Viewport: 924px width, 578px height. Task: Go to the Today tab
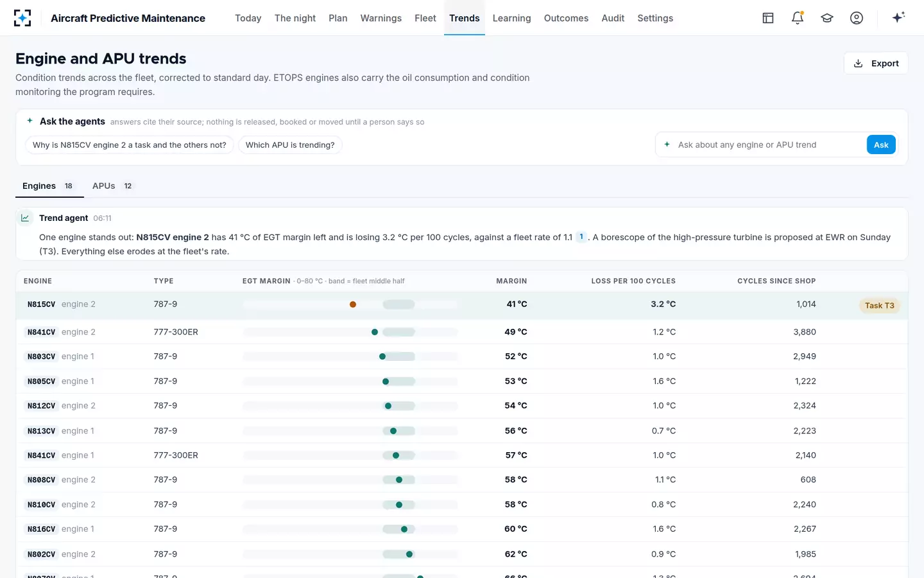click(x=248, y=18)
